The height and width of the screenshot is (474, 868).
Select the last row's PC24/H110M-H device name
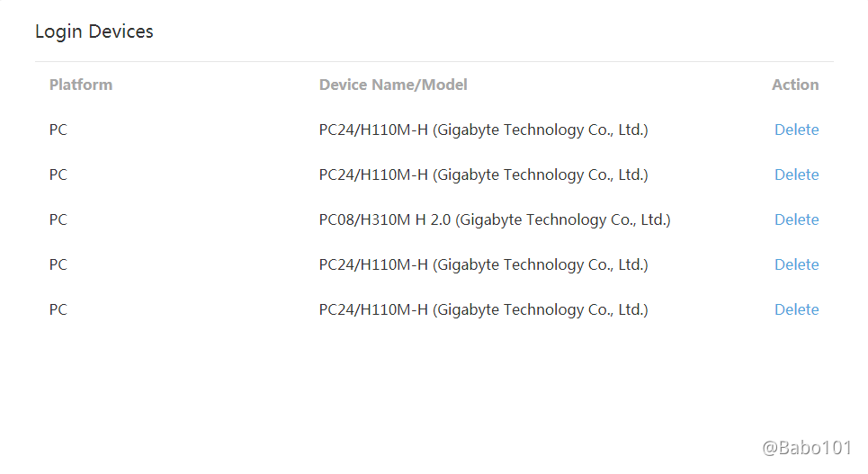(483, 309)
